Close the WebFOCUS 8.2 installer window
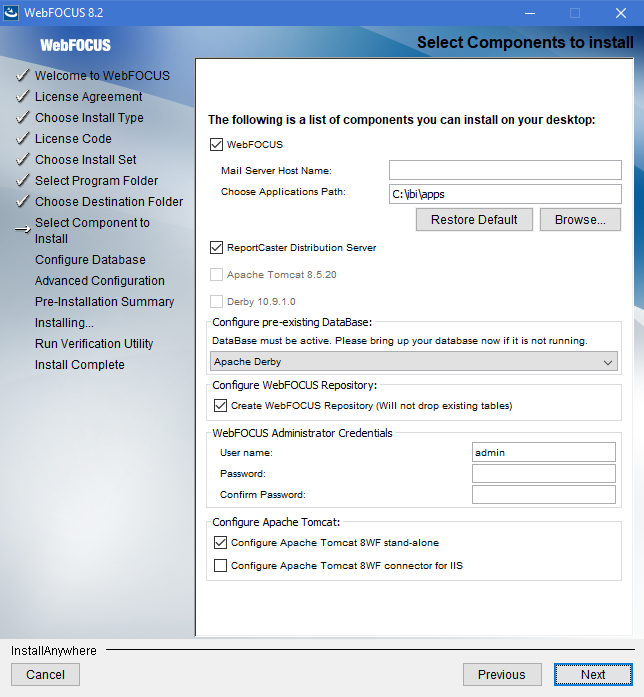This screenshot has height=697, width=644. click(621, 13)
